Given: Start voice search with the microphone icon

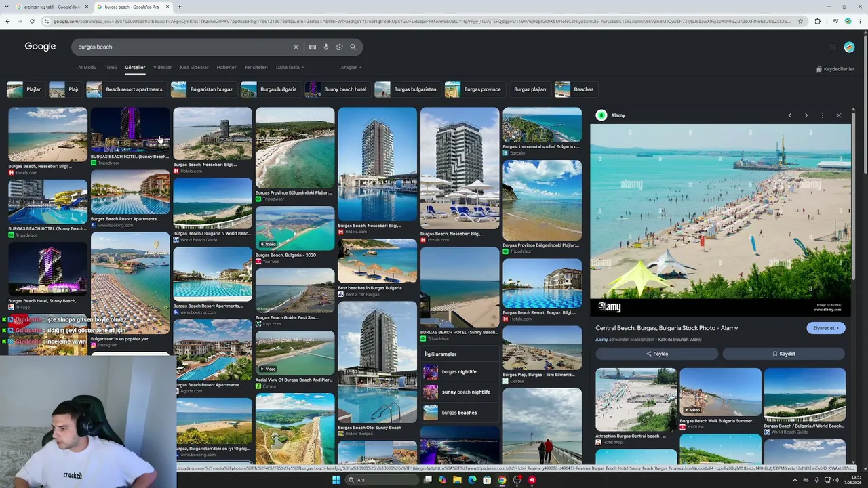Looking at the screenshot, I should coord(326,47).
